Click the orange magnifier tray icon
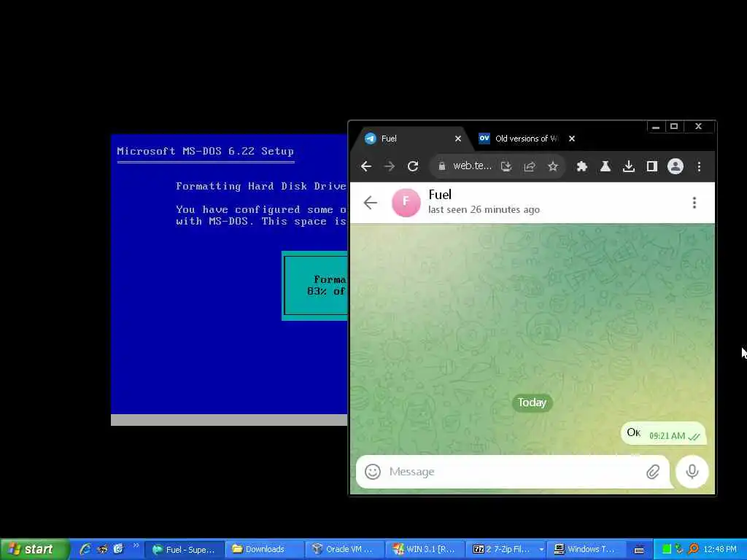Viewport: 747px width, 560px height. 693,549
